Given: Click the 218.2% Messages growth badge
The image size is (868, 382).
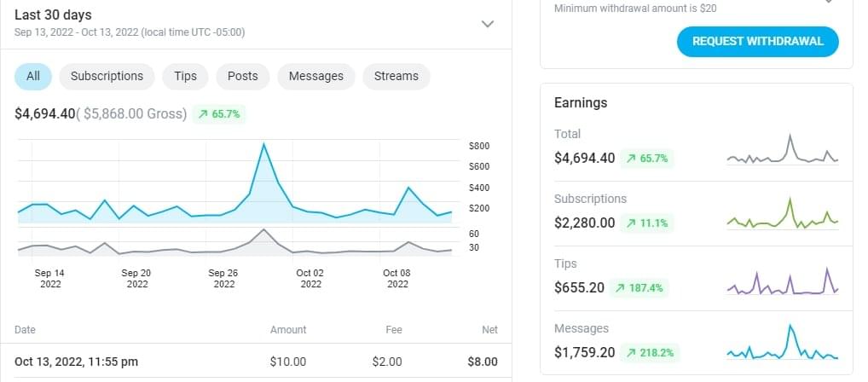Looking at the screenshot, I should coord(650,352).
